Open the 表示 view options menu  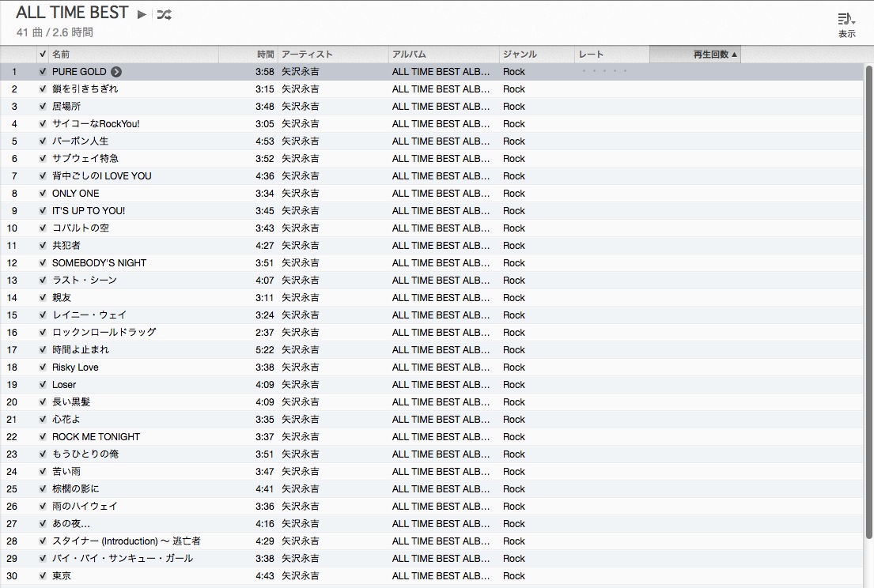pyautogui.click(x=846, y=25)
